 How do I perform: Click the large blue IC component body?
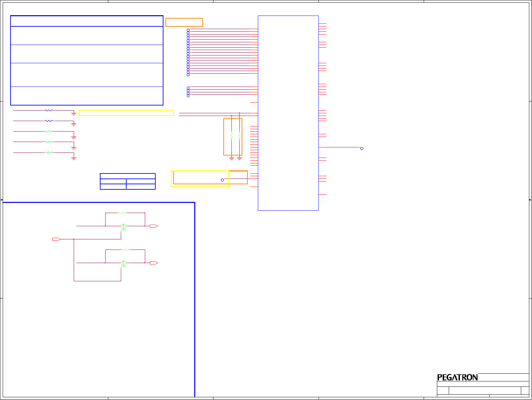tap(288, 113)
